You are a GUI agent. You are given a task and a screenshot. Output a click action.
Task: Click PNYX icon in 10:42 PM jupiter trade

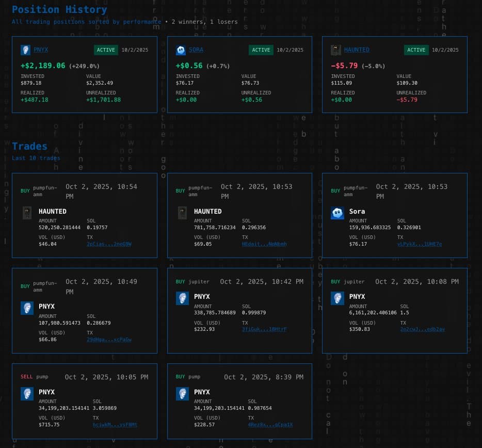pyautogui.click(x=182, y=298)
